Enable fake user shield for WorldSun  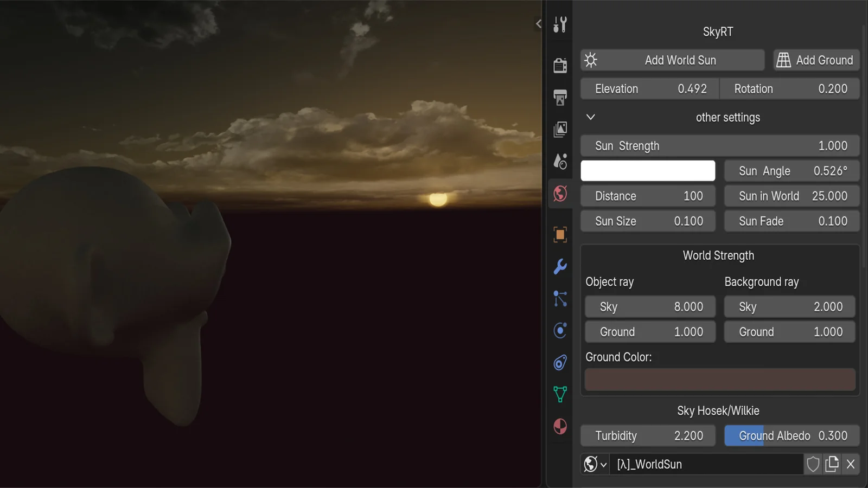[813, 464]
